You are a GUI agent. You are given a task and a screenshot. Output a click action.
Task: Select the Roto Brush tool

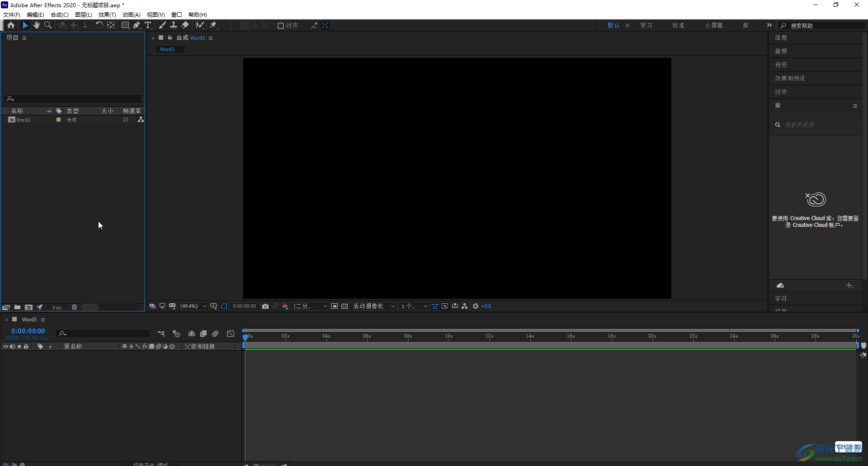[x=199, y=25]
